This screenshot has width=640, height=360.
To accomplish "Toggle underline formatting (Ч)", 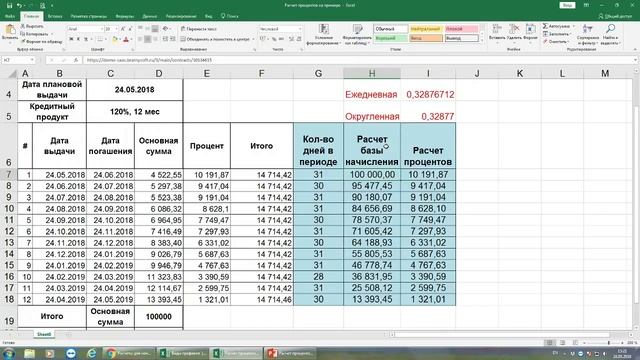I will click(86, 39).
